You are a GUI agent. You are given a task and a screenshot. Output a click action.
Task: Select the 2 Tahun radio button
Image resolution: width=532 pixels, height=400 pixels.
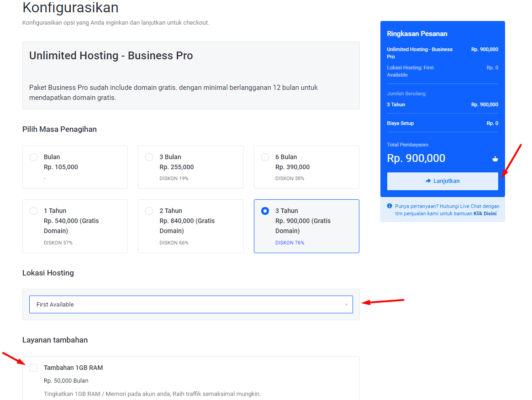click(149, 211)
